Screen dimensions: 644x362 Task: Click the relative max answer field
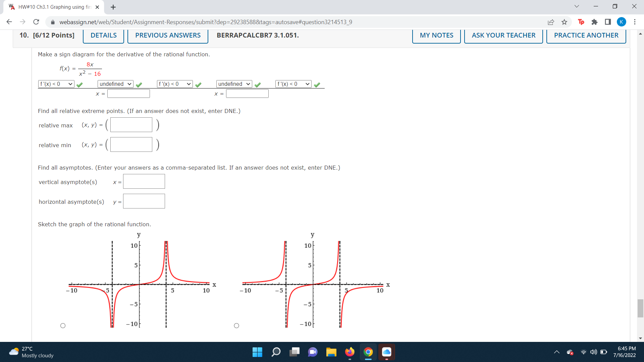click(x=131, y=124)
